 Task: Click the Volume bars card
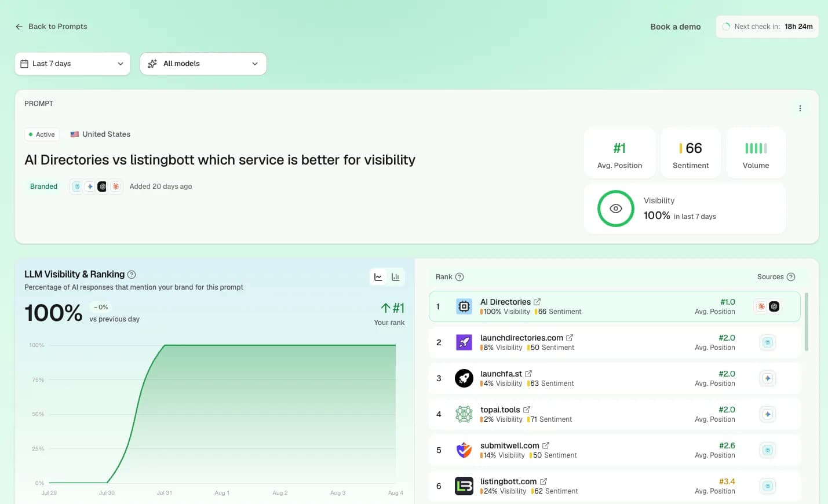pos(756,153)
